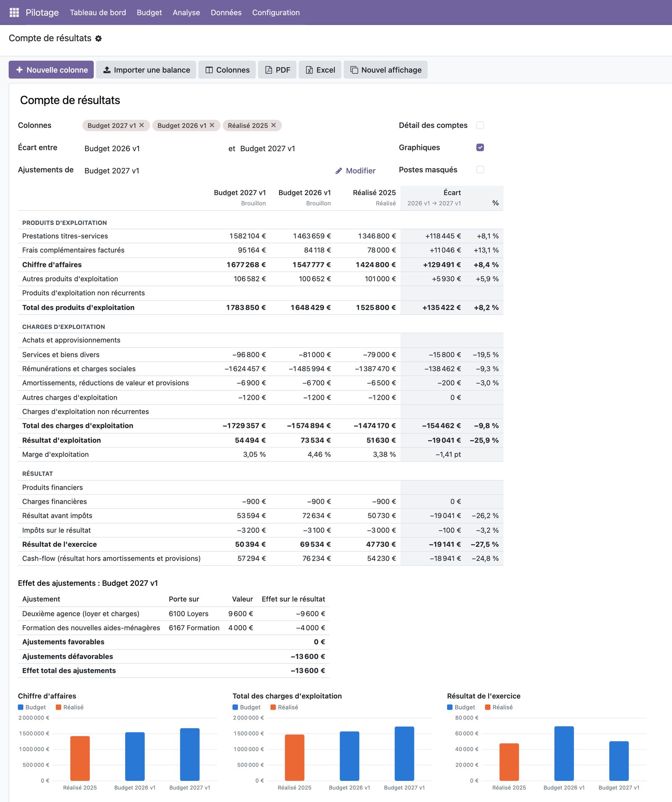Click the blue Budget legend swatch in Chiffre d'affaires chart
Viewport: 672px width, 802px height.
tap(21, 707)
